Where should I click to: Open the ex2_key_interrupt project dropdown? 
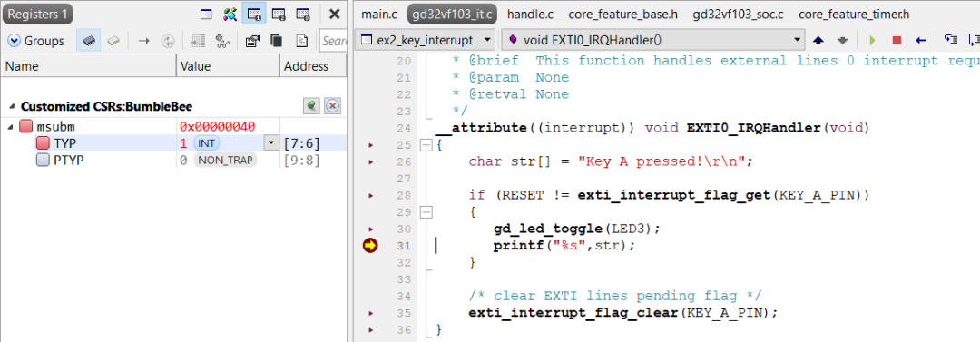(x=426, y=41)
